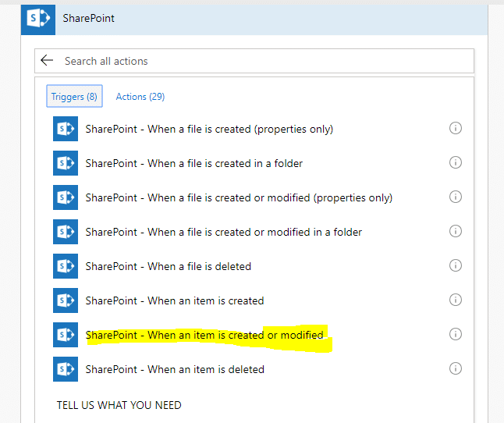The image size is (504, 423).
Task: Open info for When an item is created
Action: pos(456,300)
